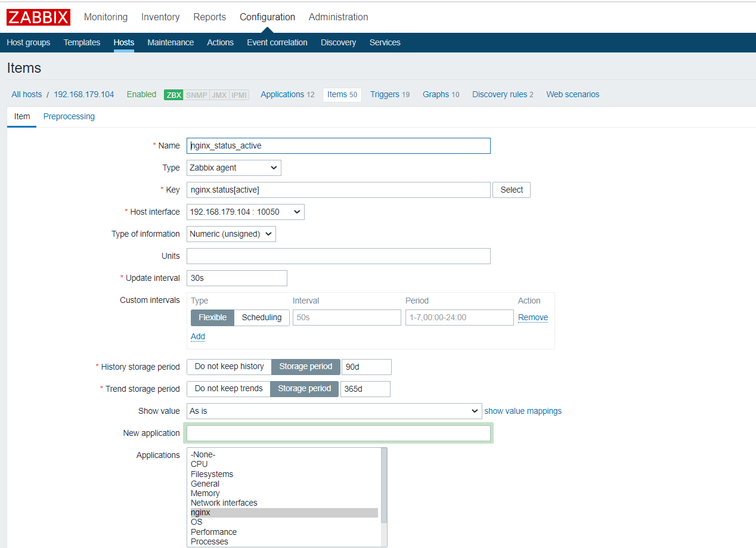Click the Select key button

(x=512, y=190)
